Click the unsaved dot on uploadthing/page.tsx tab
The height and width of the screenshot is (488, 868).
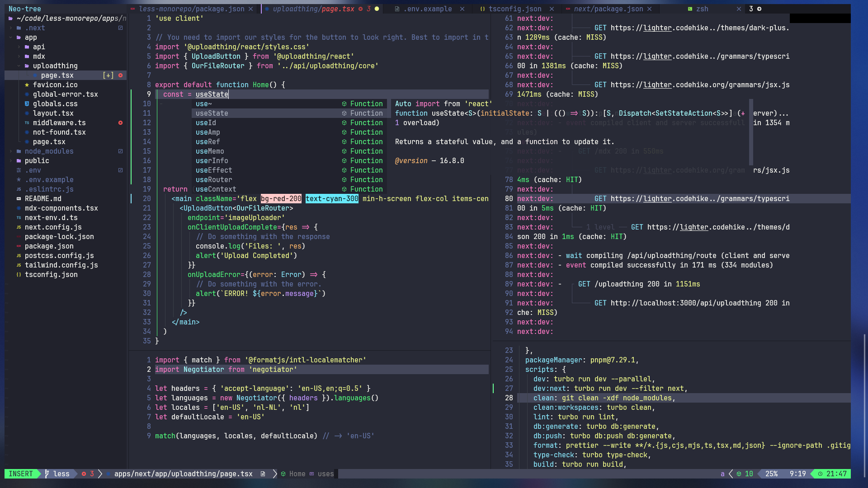coord(377,9)
